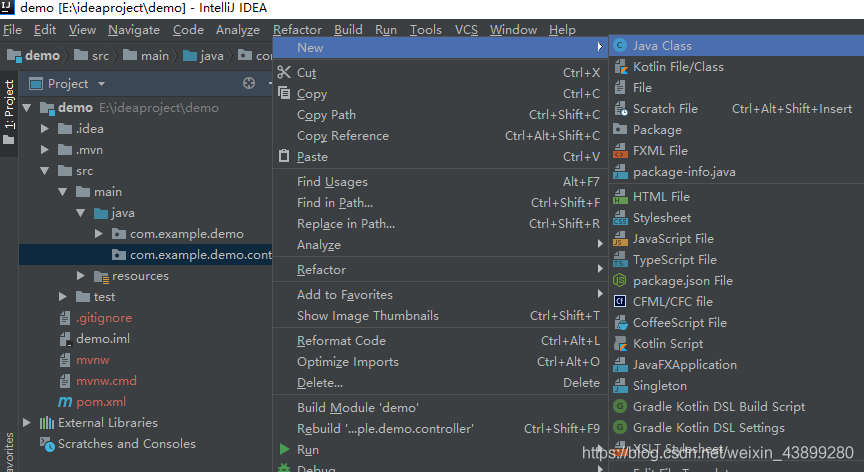The width and height of the screenshot is (864, 472).
Task: Open the Window menu
Action: point(513,30)
